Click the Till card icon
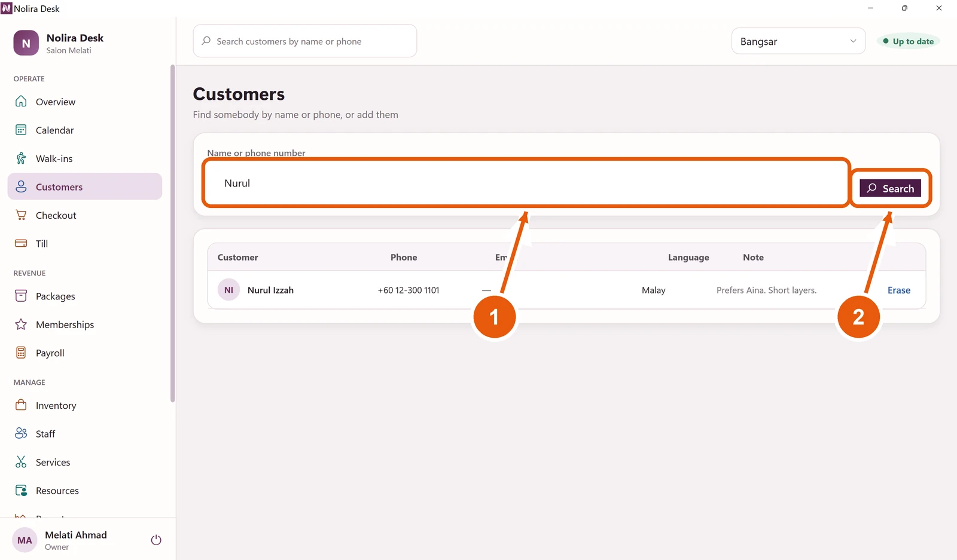 (21, 243)
